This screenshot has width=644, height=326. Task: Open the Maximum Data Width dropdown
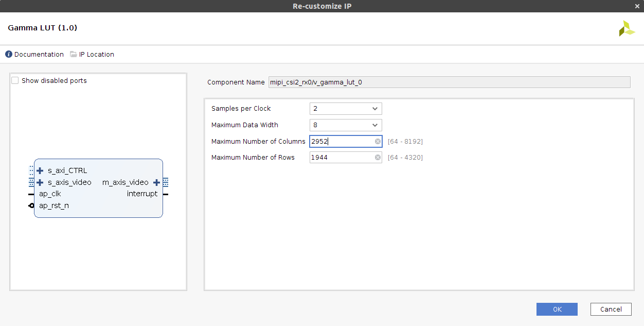[346, 125]
